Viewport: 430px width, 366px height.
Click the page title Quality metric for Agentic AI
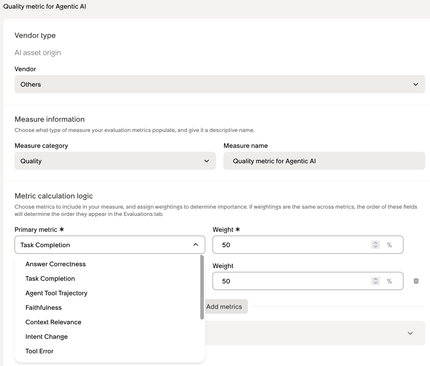click(x=45, y=6)
